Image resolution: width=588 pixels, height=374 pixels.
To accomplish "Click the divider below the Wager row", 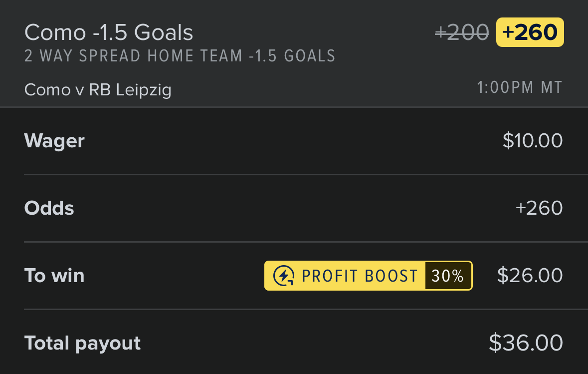I will point(306,174).
